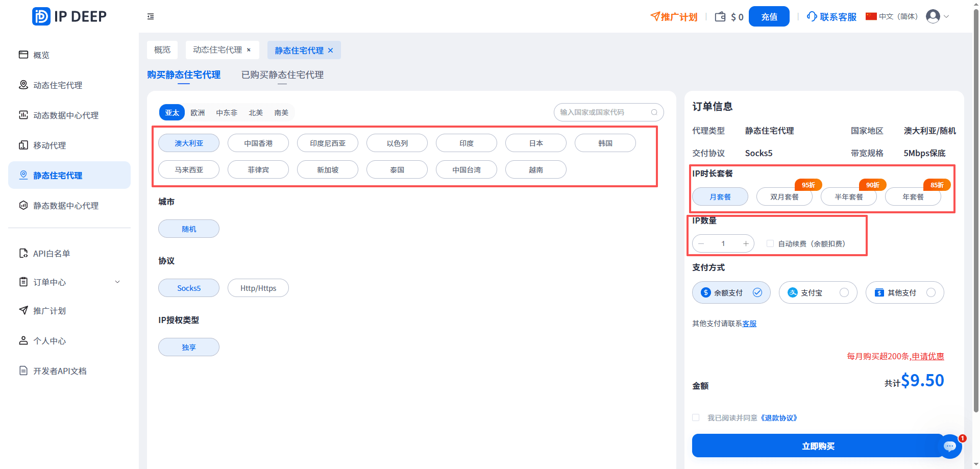Enable 自动续费 auto-renew checkbox

coord(770,244)
